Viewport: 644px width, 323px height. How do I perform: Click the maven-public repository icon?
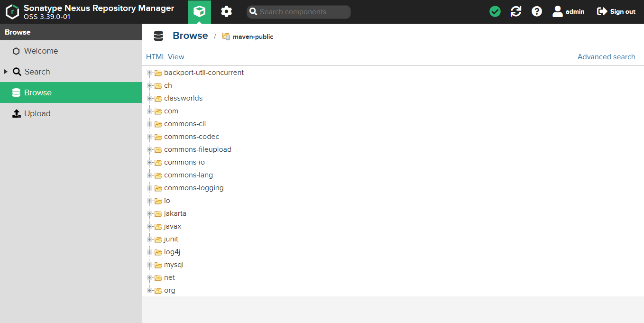tap(226, 37)
